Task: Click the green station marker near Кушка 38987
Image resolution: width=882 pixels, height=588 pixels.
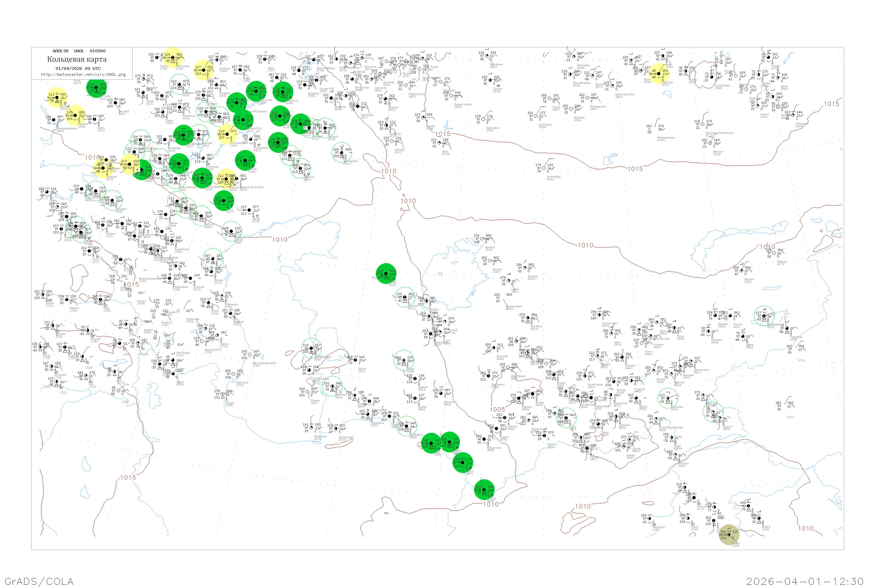Action: [484, 490]
